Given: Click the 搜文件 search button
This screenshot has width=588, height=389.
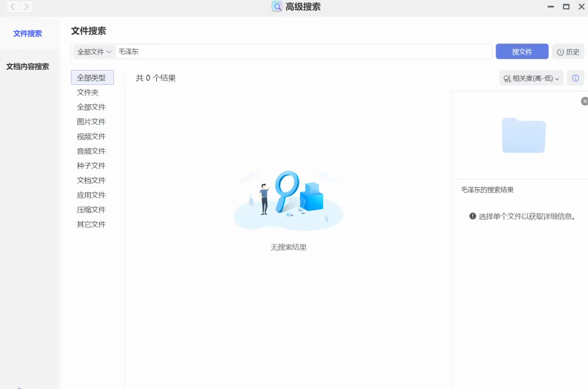Looking at the screenshot, I should click(522, 52).
